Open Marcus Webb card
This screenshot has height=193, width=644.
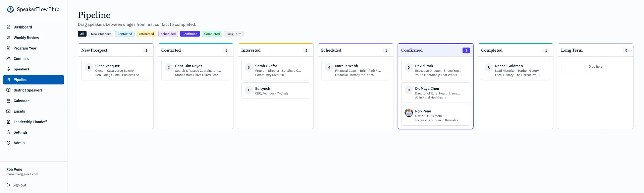pos(356,70)
